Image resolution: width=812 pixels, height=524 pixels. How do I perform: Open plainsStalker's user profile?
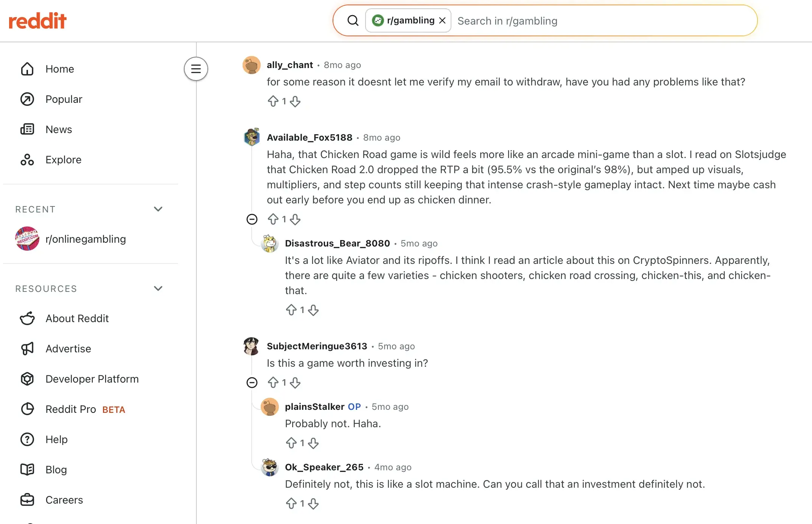pos(314,407)
